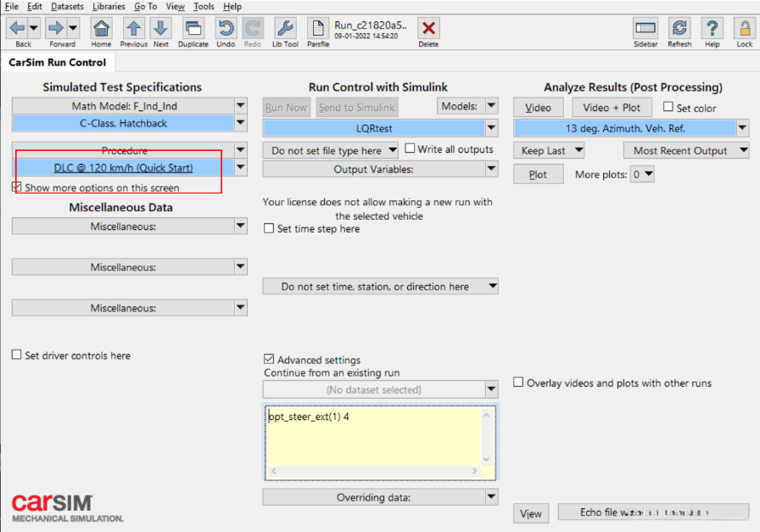Click the Forward arrow icon
The image size is (760, 532).
[56, 28]
